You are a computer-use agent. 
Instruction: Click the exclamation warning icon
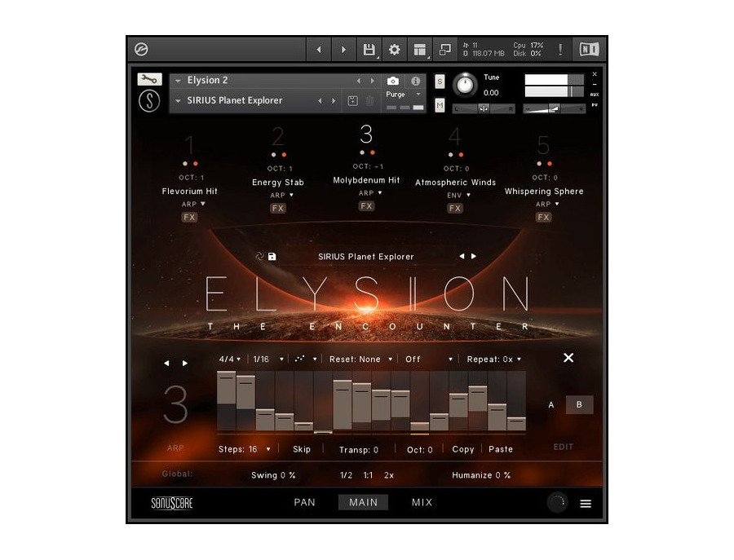click(x=560, y=49)
